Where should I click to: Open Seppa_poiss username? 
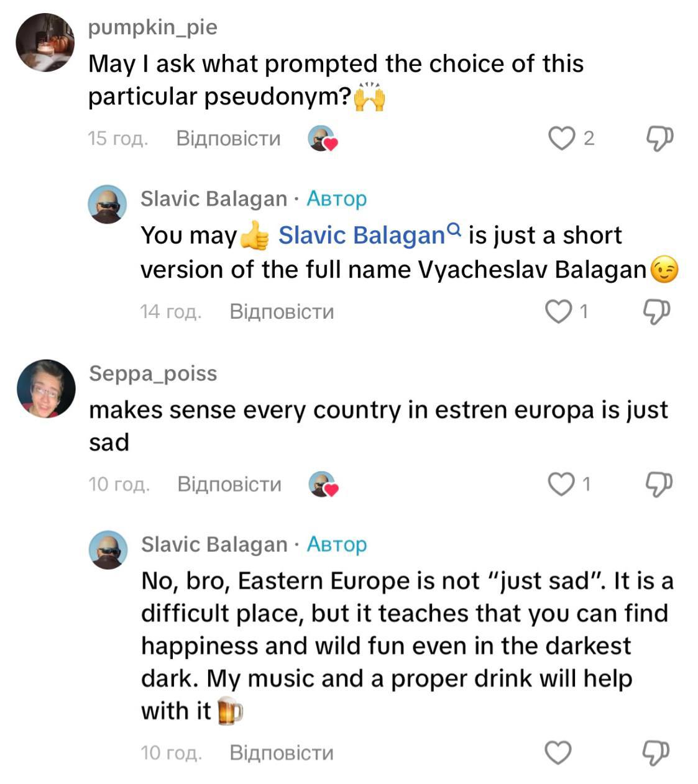153,373
